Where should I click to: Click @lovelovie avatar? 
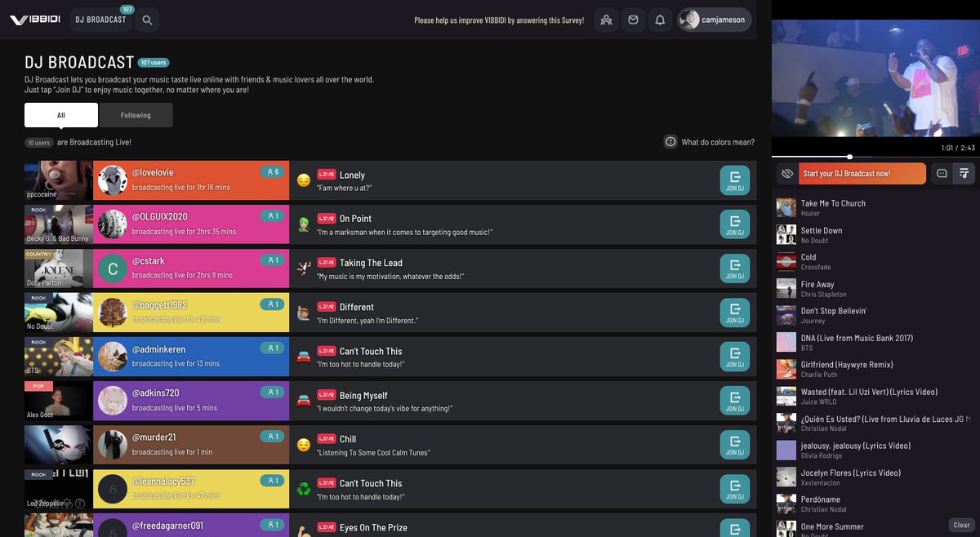113,180
